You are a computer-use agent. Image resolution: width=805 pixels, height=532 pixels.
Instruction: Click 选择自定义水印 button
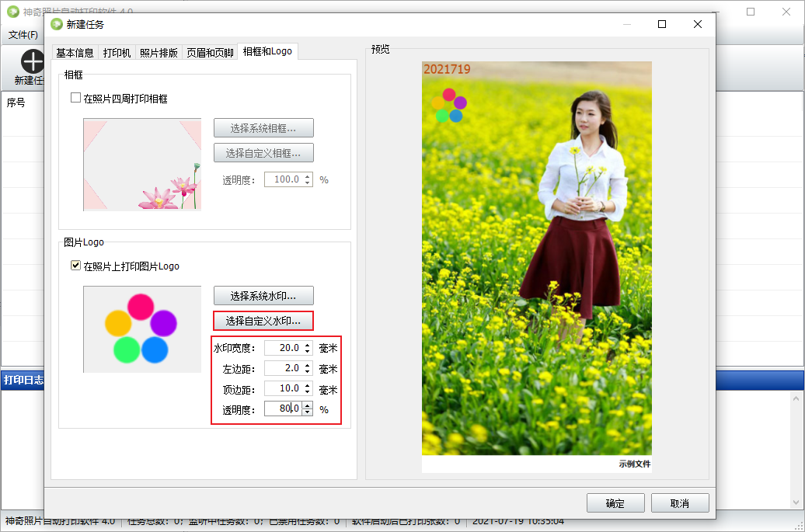coord(263,321)
